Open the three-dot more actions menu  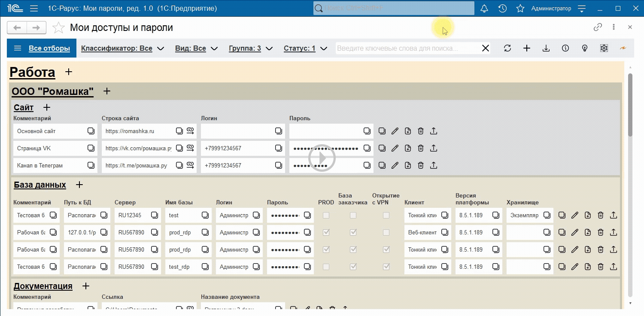click(614, 27)
